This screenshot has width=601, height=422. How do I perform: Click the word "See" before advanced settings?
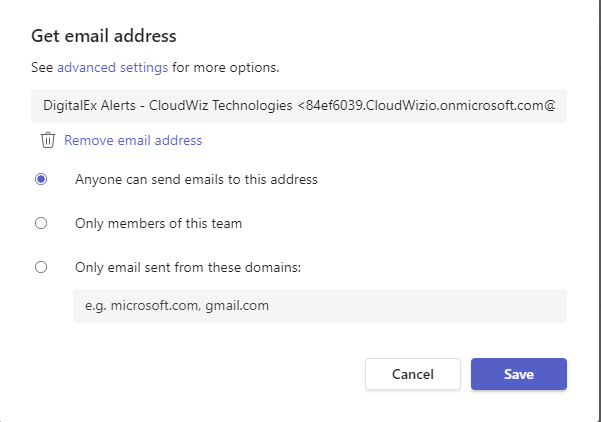coord(42,68)
